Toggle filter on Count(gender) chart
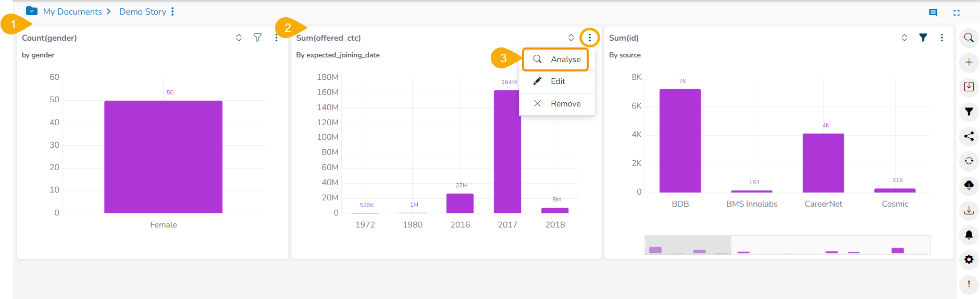Screen dimensions: 980x299 click(257, 38)
